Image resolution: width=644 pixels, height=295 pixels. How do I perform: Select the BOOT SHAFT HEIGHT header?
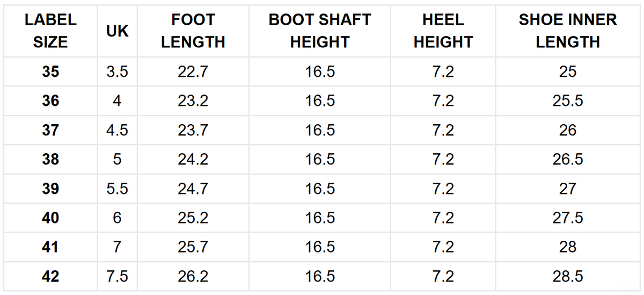pyautogui.click(x=320, y=31)
